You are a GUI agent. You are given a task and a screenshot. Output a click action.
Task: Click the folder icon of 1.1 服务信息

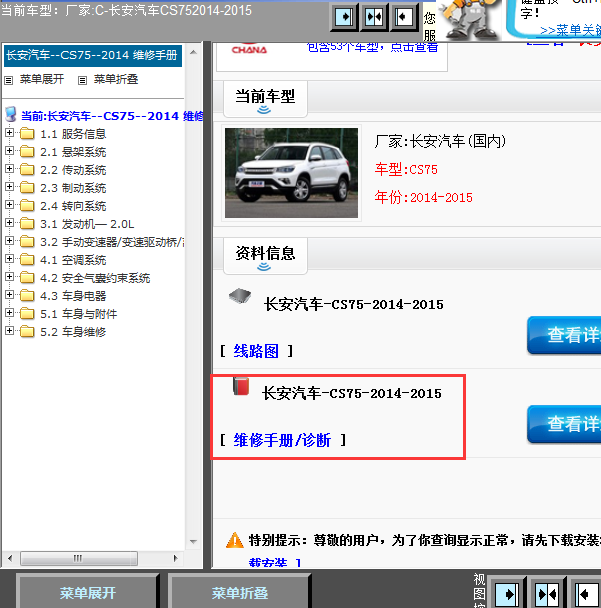coord(27,134)
